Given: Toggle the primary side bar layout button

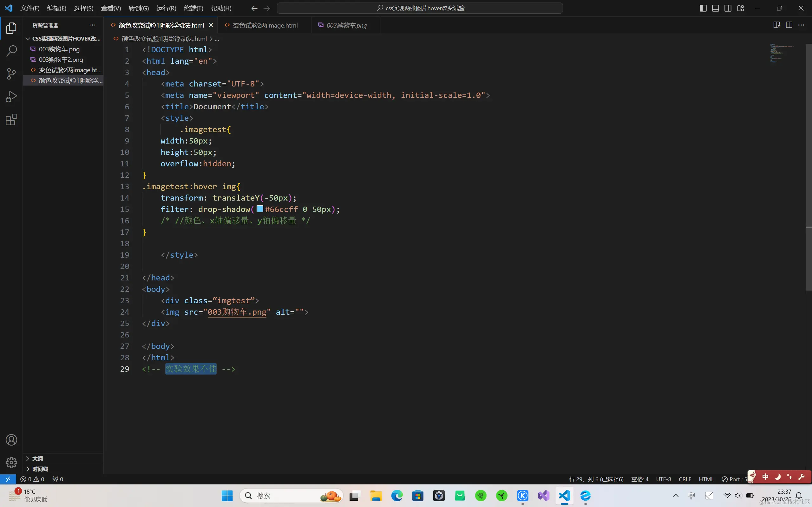Looking at the screenshot, I should 703,8.
